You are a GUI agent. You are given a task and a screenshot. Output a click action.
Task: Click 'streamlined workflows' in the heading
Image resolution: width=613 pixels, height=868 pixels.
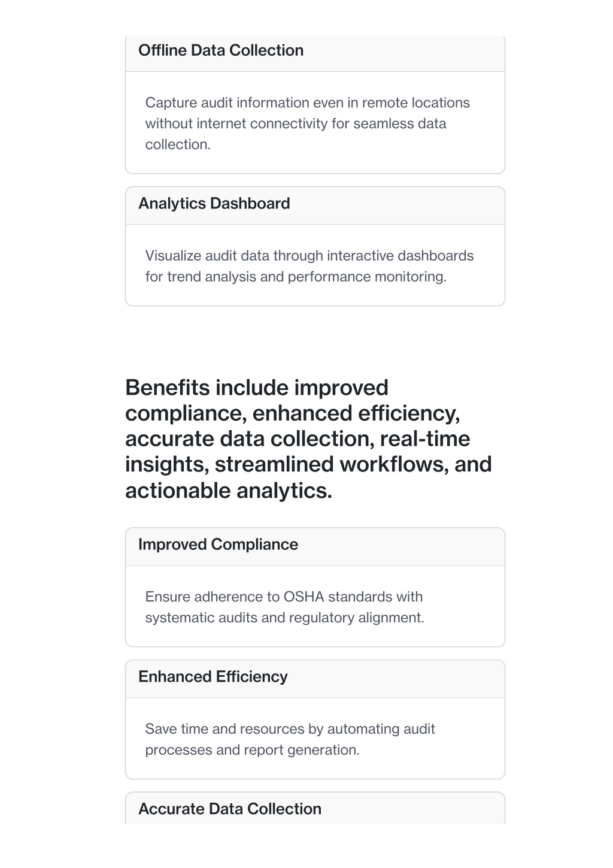331,464
